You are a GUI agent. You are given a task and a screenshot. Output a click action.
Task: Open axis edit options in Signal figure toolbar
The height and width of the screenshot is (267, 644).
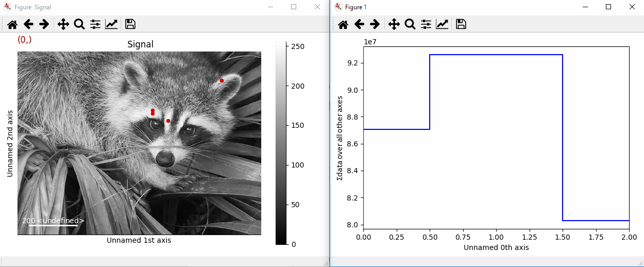[111, 24]
